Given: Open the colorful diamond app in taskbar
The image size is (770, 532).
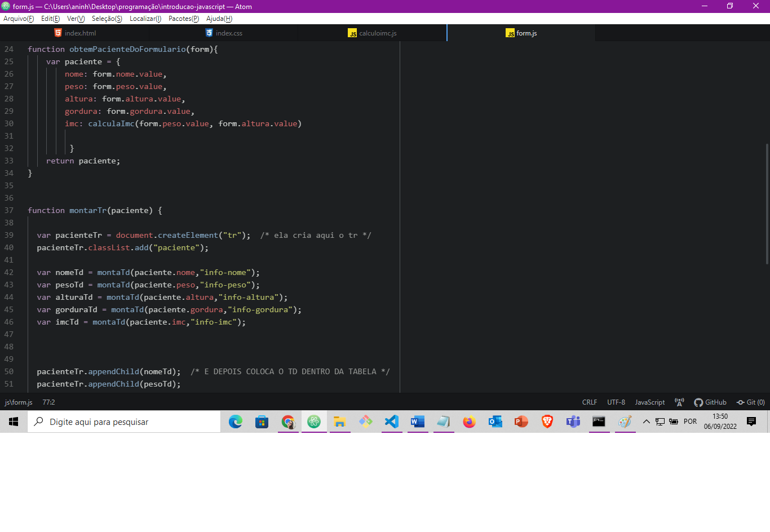Looking at the screenshot, I should coord(366,422).
